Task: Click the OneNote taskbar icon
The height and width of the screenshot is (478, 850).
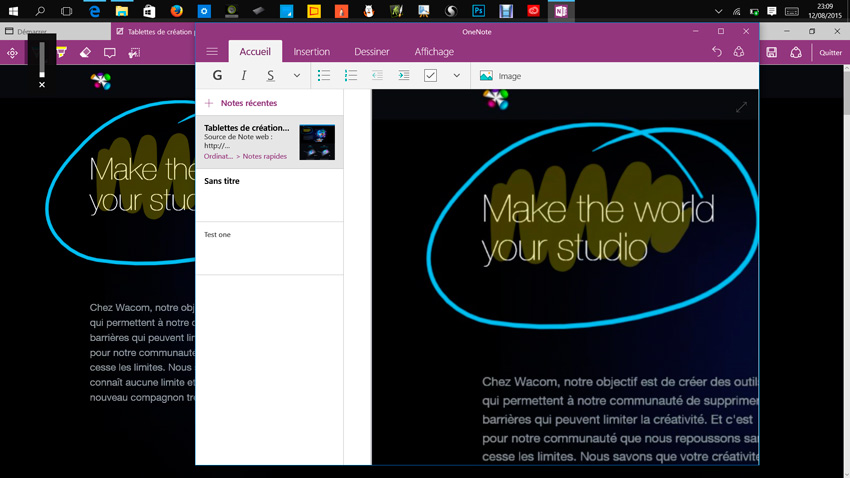Action: [x=561, y=11]
